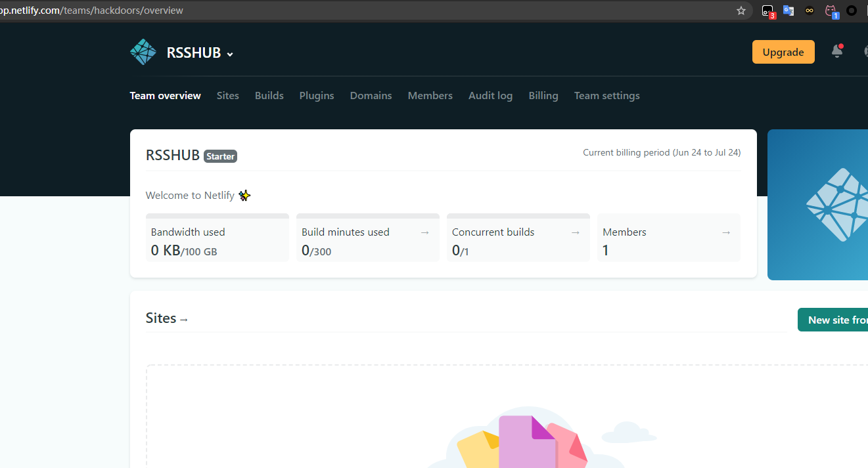Open the notifications bell
This screenshot has width=868, height=468.
[x=836, y=51]
